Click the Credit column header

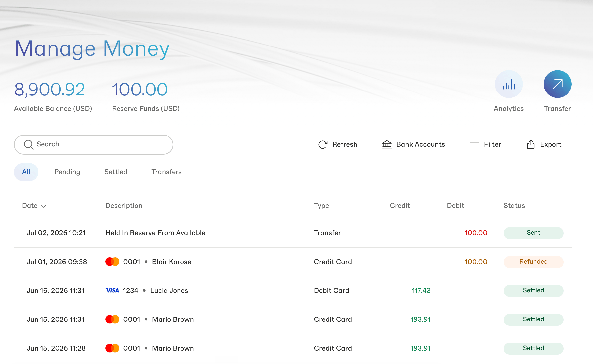tap(400, 206)
